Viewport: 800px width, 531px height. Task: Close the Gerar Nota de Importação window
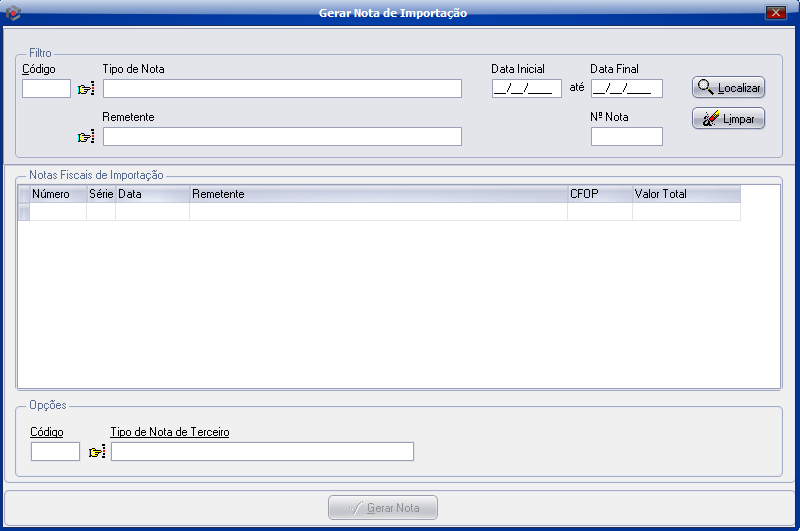[774, 13]
